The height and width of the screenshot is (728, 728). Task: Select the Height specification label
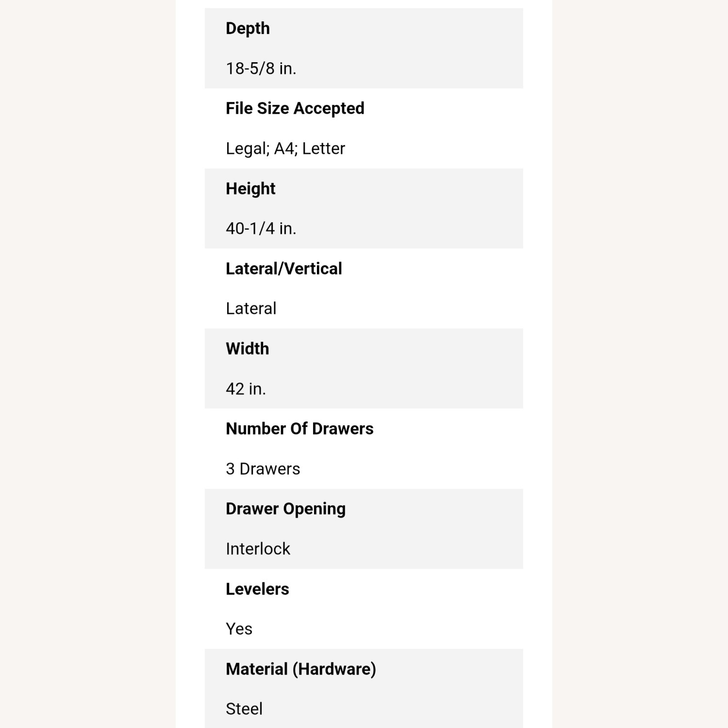point(250,189)
